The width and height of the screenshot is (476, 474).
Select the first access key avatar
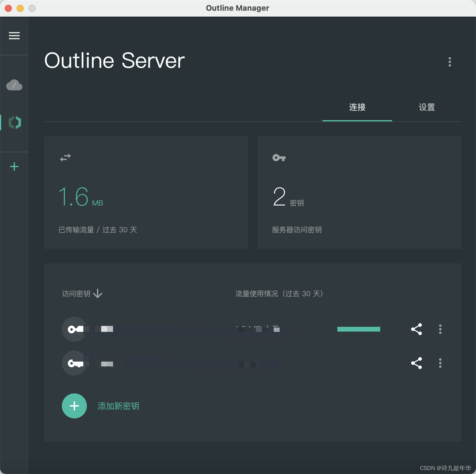[x=74, y=329]
